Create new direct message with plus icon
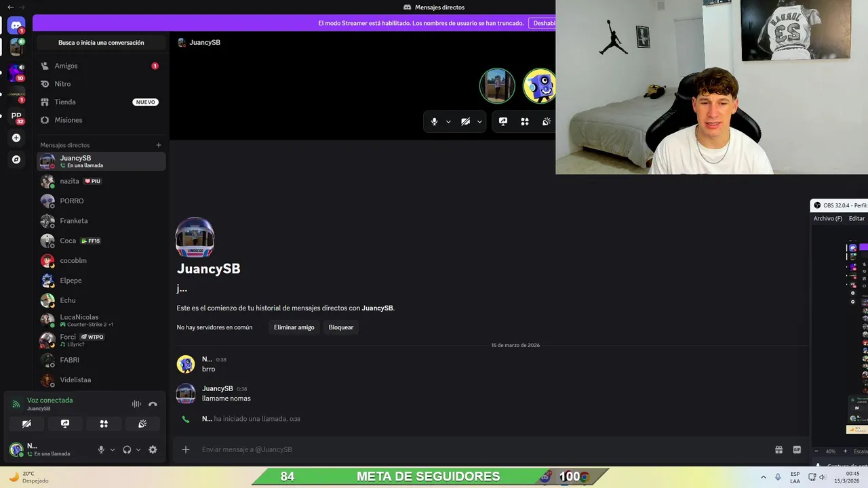The width and height of the screenshot is (868, 488). 159,145
